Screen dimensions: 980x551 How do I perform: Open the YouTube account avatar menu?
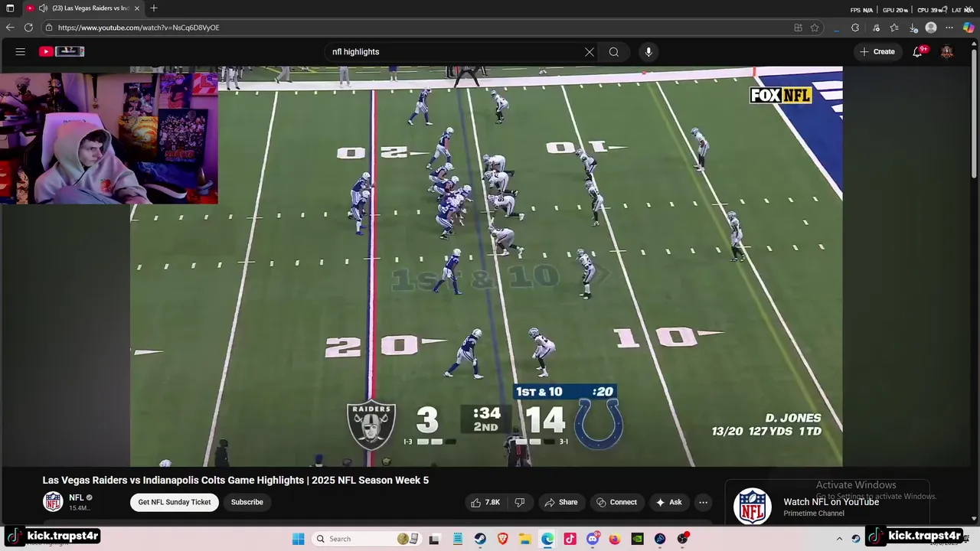point(947,52)
